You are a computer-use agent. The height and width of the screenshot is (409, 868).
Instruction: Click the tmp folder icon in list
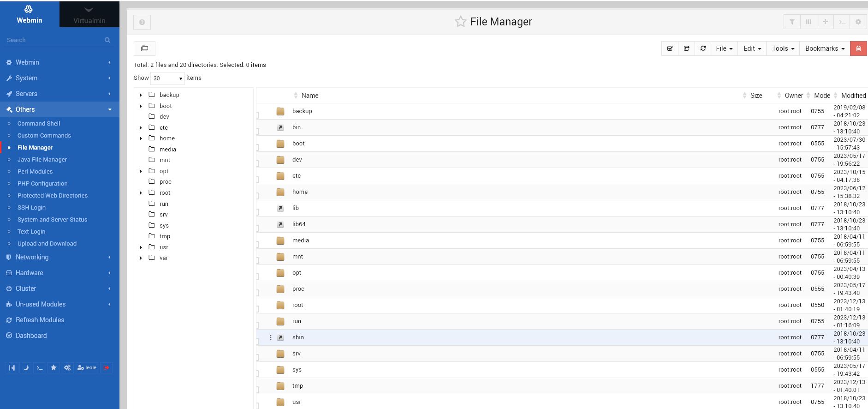280,386
